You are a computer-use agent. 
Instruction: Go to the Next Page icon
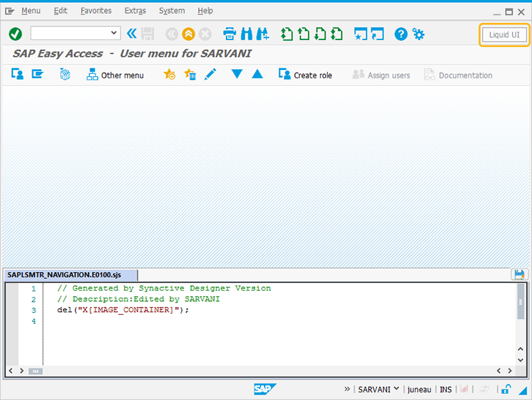tap(320, 34)
